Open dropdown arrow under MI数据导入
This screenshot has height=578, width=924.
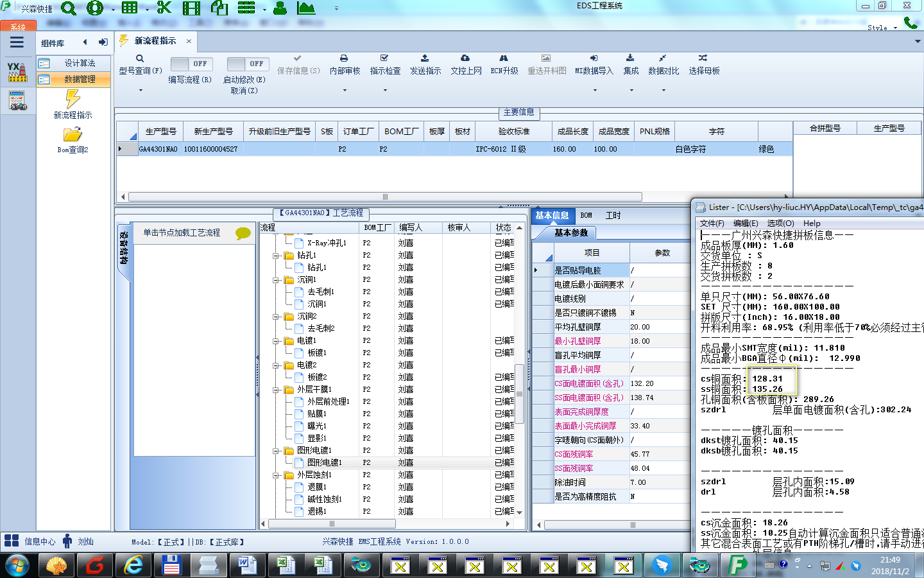tap(594, 91)
